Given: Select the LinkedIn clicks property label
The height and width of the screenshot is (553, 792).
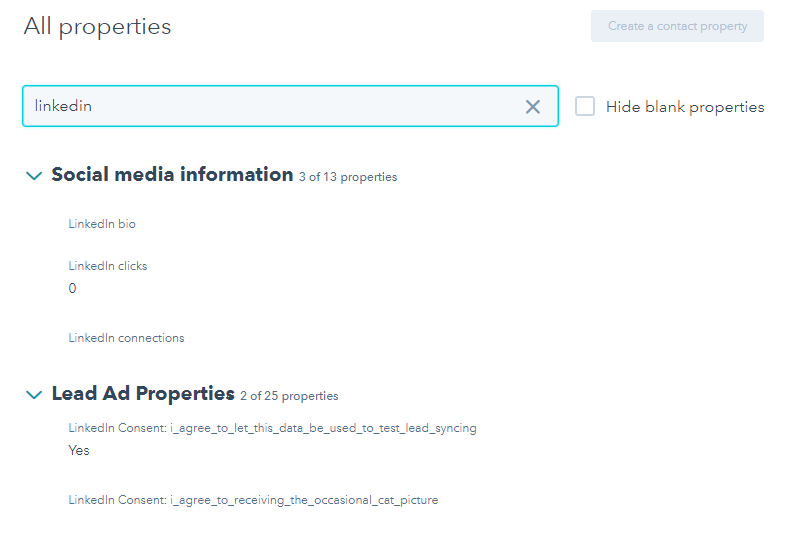Looking at the screenshot, I should point(108,266).
